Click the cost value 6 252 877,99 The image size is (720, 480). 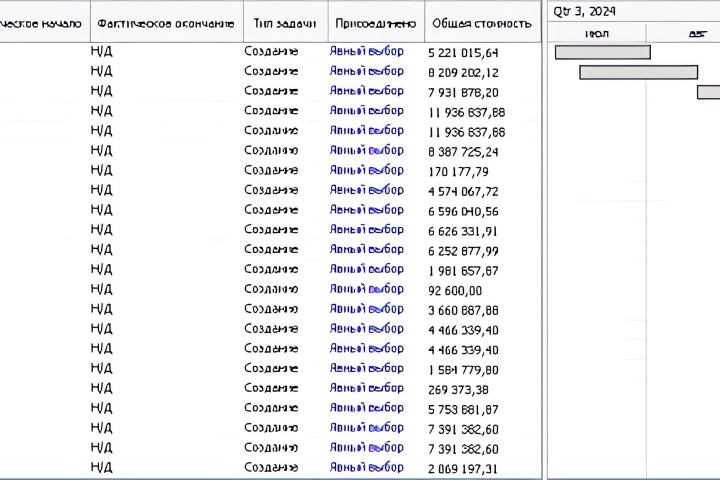(x=463, y=251)
